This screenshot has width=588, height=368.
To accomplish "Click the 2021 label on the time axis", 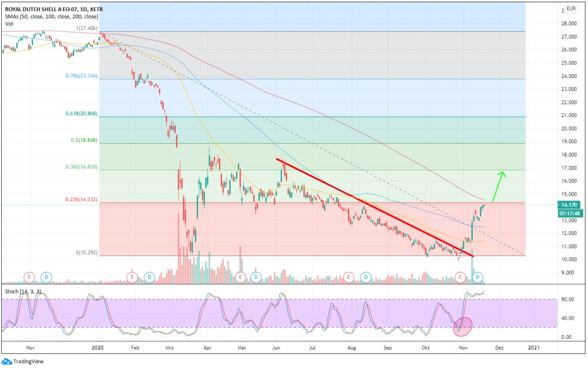I will pos(533,348).
